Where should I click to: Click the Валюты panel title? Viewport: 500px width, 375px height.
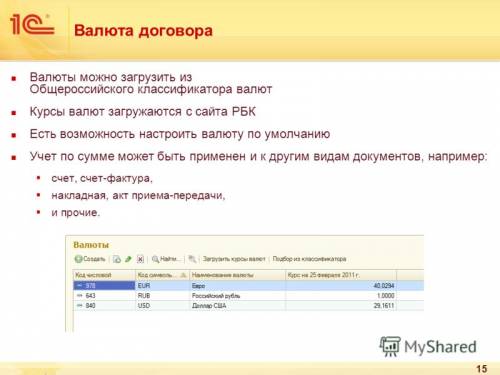[x=91, y=245]
